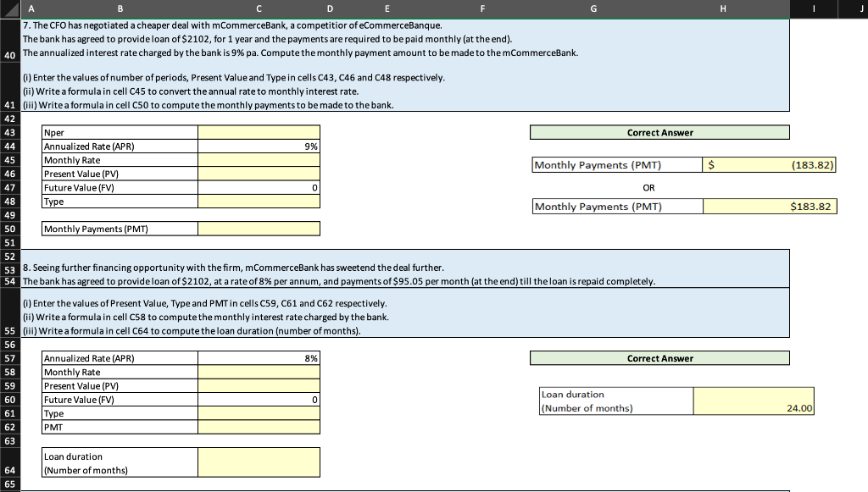Screen dimensions: 868x492
Task: Click 'Present Value (PV)' label in row 59
Action: tap(120, 386)
